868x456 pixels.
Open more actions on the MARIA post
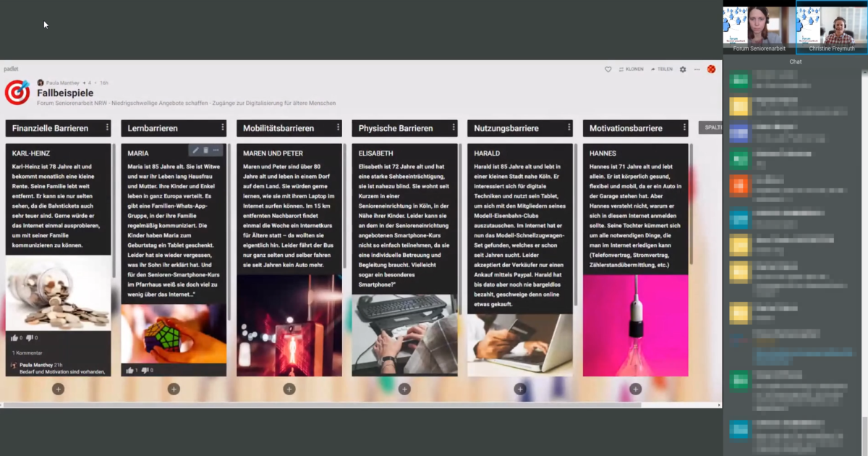click(216, 151)
